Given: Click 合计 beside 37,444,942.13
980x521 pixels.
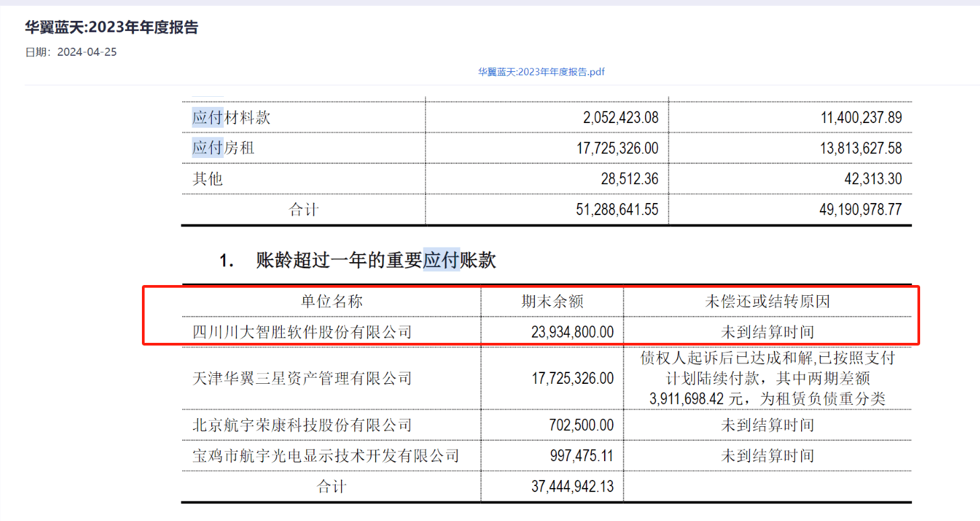Looking at the screenshot, I should 332,486.
